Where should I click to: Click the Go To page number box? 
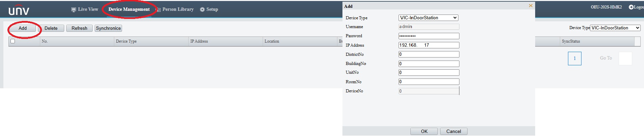coord(625,59)
